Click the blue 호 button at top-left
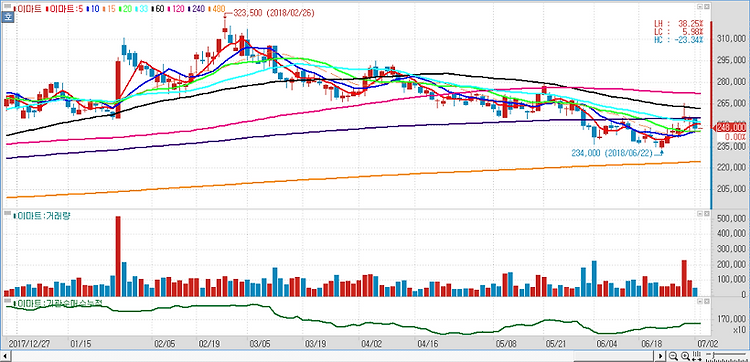The height and width of the screenshot is (362, 750). [8, 17]
